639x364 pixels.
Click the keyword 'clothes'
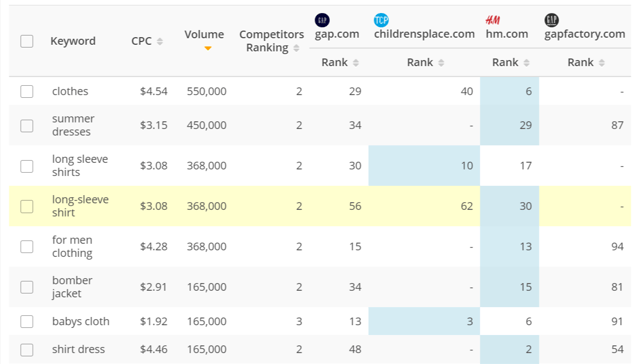(x=70, y=91)
